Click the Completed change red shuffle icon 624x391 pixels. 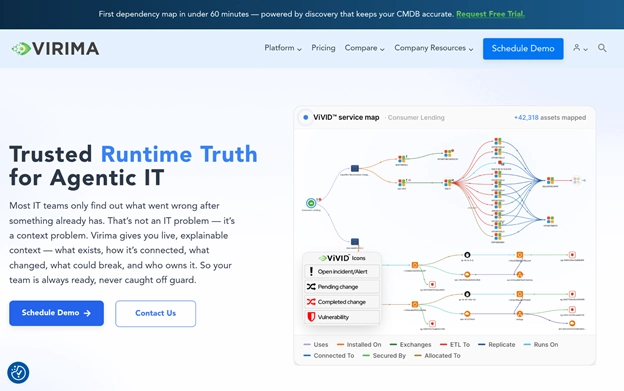311,302
